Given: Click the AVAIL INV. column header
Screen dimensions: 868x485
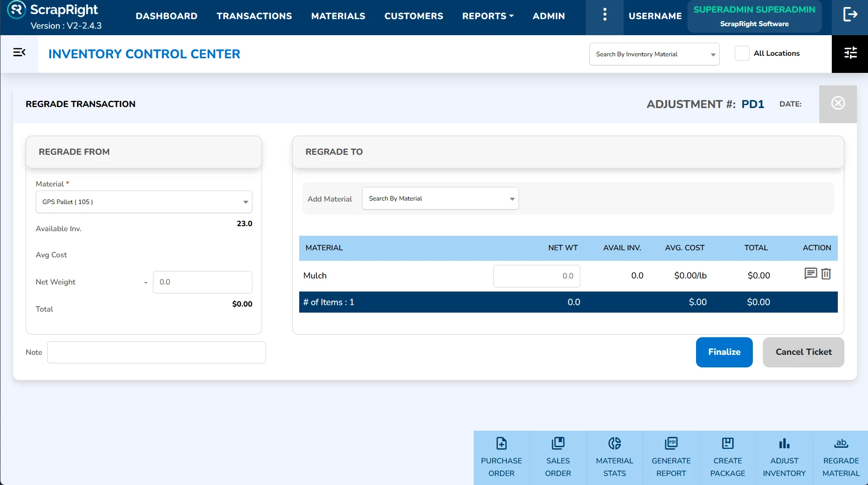Looking at the screenshot, I should 622,248.
